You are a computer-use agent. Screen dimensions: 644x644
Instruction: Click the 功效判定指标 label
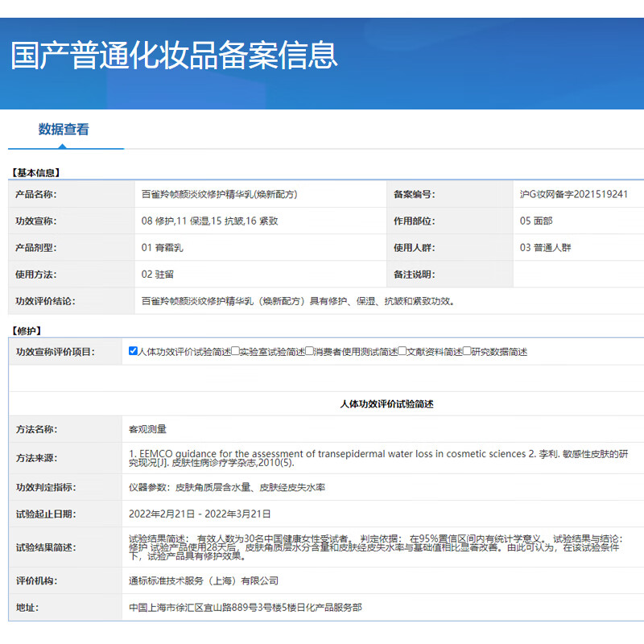click(x=46, y=487)
